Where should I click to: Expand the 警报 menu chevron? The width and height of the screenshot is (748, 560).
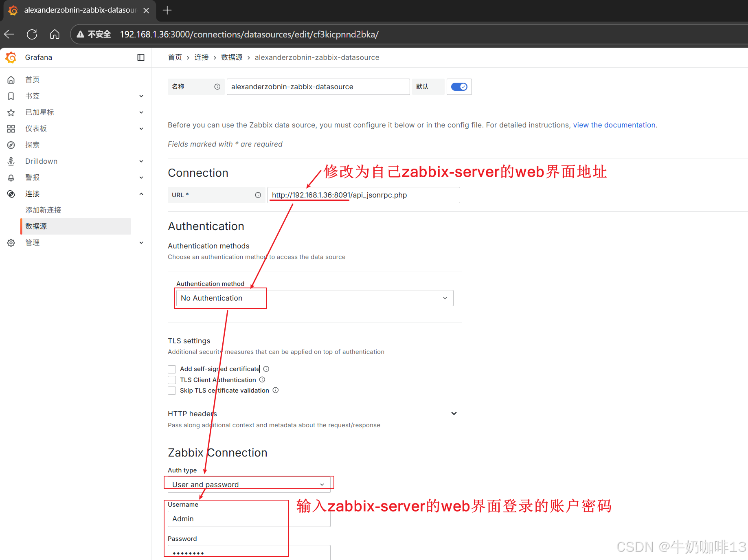click(x=141, y=178)
